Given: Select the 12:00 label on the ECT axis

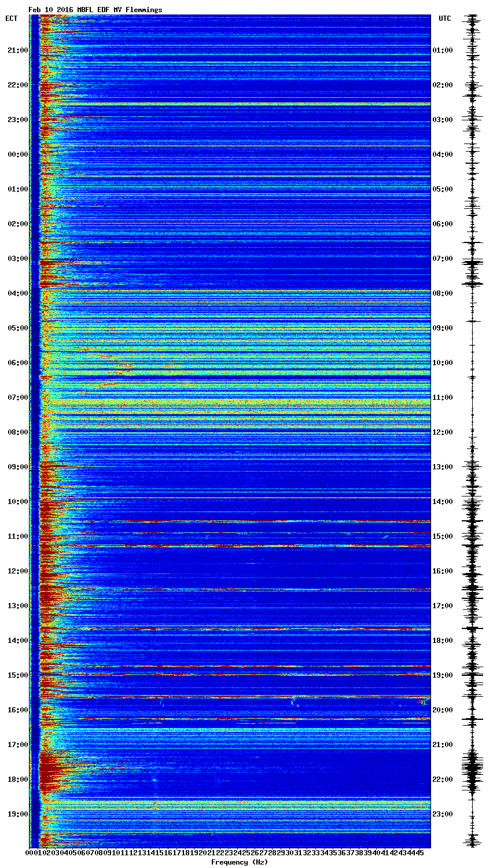Looking at the screenshot, I should (18, 571).
